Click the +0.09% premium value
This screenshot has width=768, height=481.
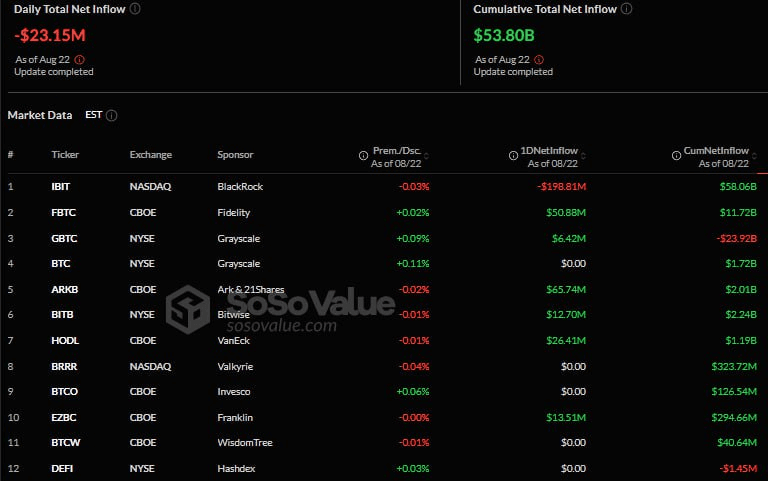413,239
